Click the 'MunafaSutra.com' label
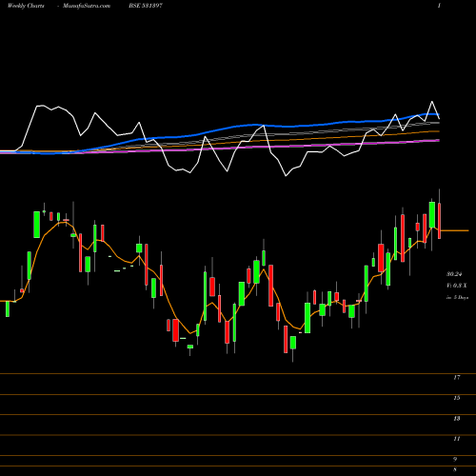 point(87,6)
